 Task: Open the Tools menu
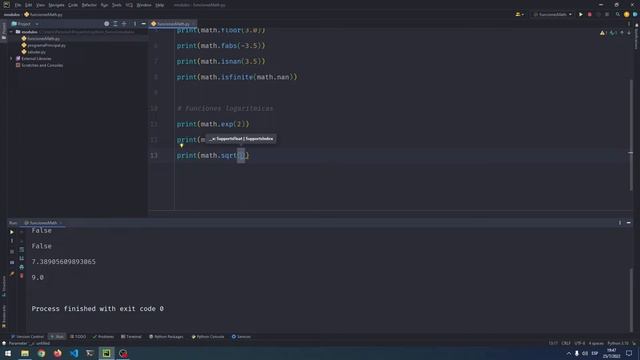point(116,5)
